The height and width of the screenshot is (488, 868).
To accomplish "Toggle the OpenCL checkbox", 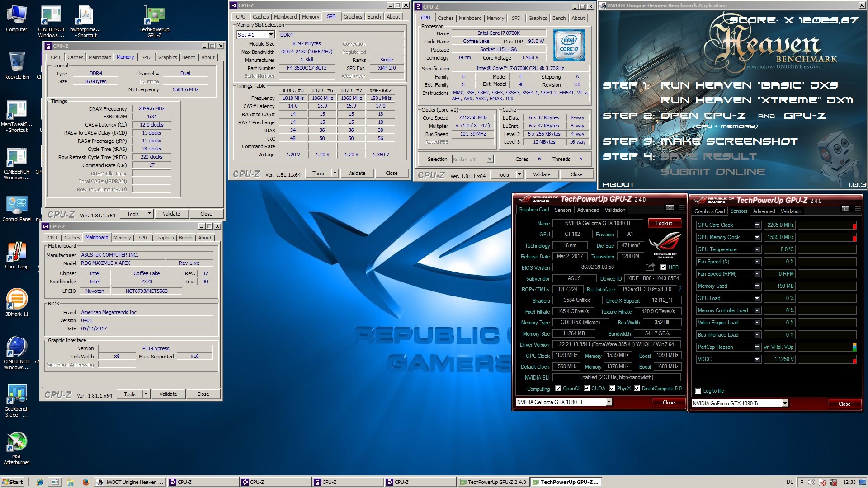I will point(558,389).
